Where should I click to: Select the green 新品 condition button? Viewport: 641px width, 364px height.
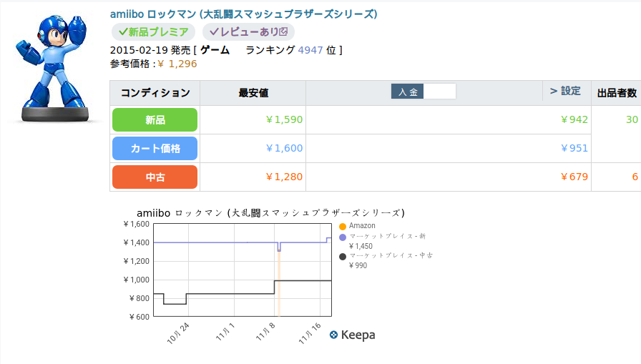[155, 120]
